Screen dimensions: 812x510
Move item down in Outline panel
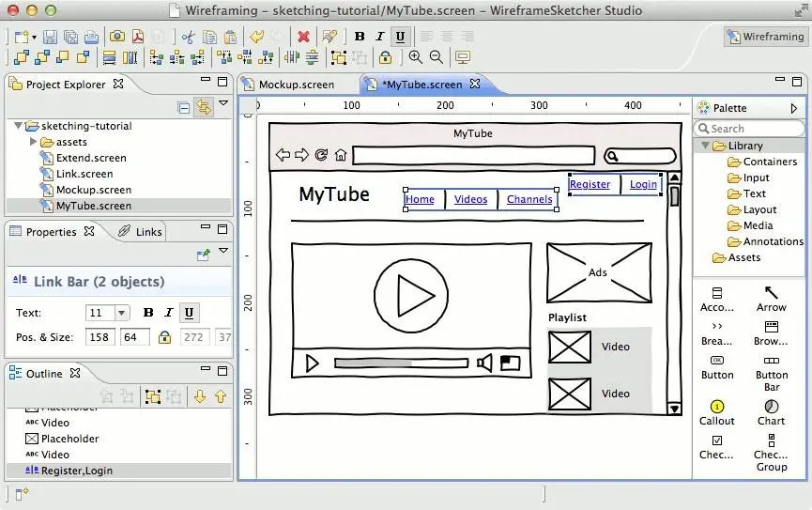click(200, 397)
